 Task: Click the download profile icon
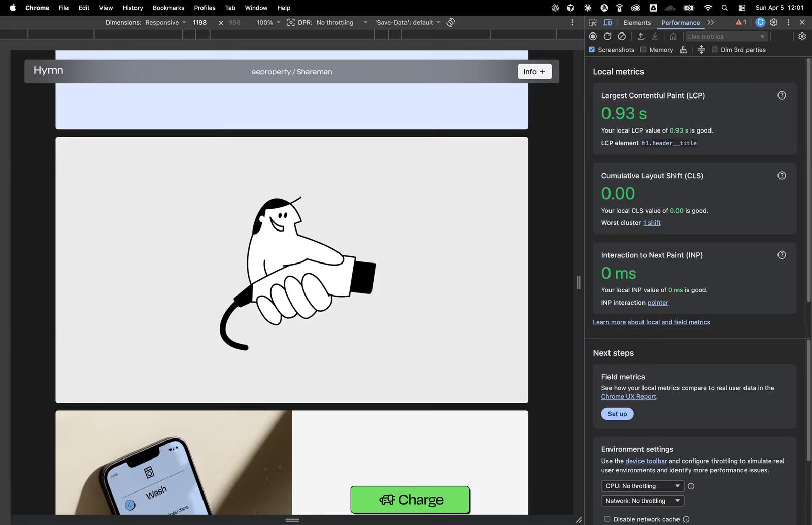click(655, 36)
